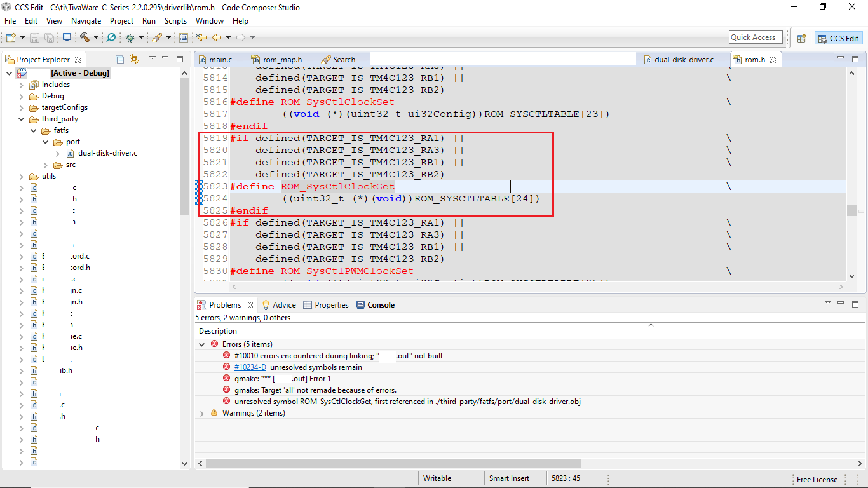Open the Edit menu

[31, 21]
